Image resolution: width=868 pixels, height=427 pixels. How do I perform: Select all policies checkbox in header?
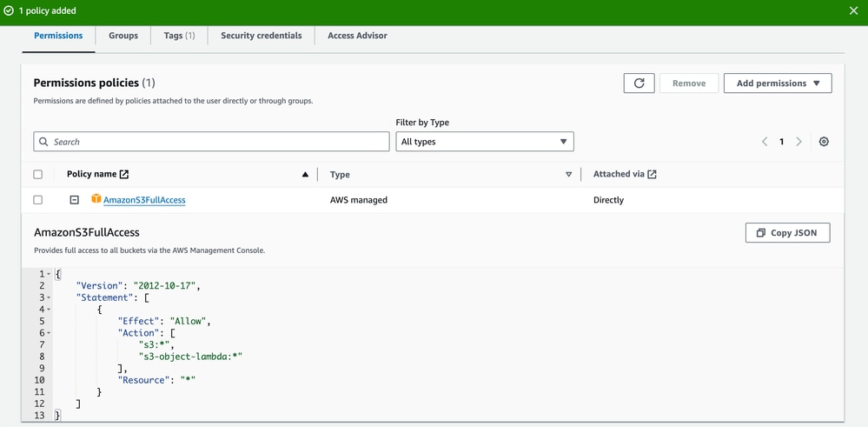point(37,175)
